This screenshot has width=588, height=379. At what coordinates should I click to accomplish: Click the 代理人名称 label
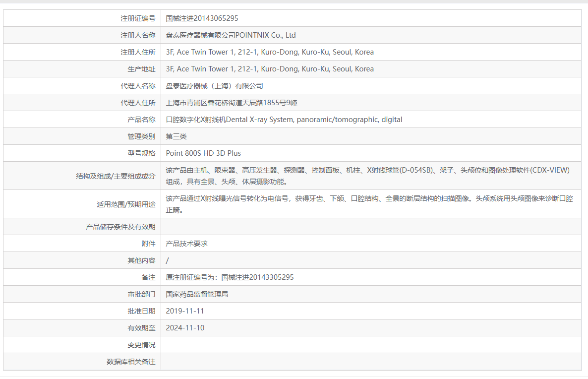(x=138, y=86)
